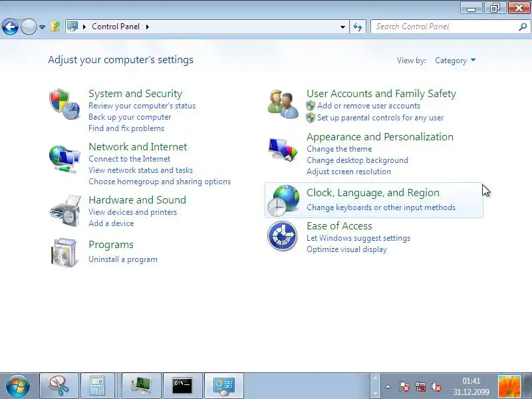Image resolution: width=532 pixels, height=399 pixels.
Task: Open User Accounts people icon
Action: point(283,104)
